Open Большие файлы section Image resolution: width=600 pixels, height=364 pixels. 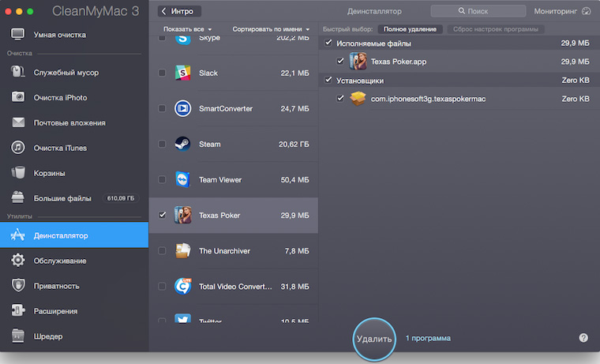[x=74, y=197]
